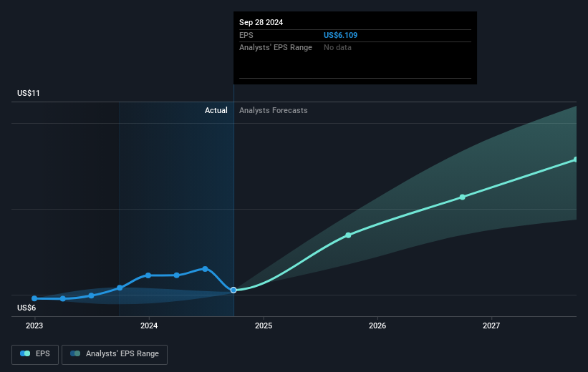This screenshot has width=588, height=372.
Task: Click Analysts' EPS Range row label in tooltip
Action: 276,48
